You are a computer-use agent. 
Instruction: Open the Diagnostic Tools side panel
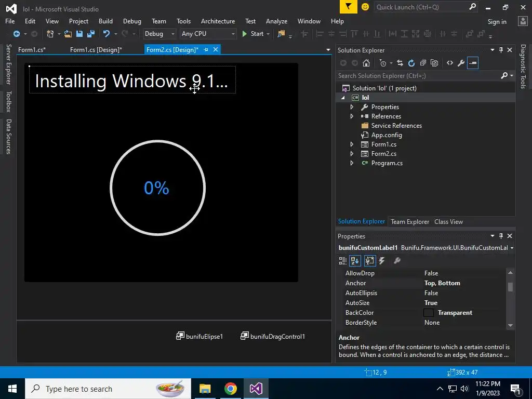(523, 66)
